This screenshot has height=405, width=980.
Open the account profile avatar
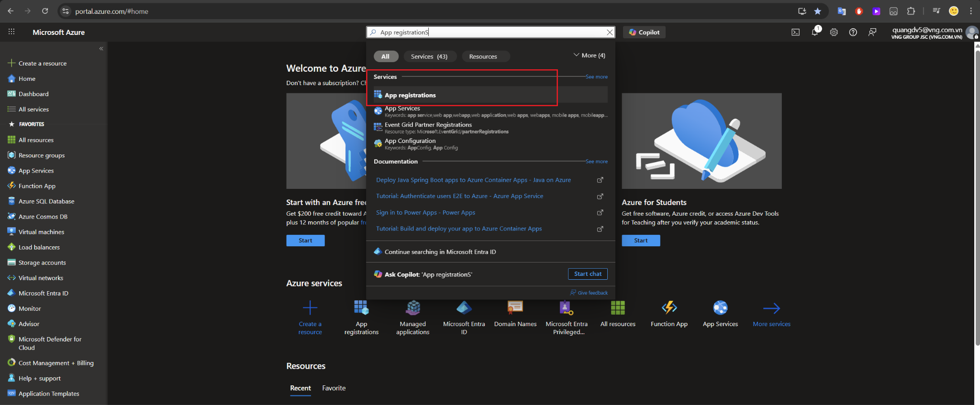tap(972, 32)
